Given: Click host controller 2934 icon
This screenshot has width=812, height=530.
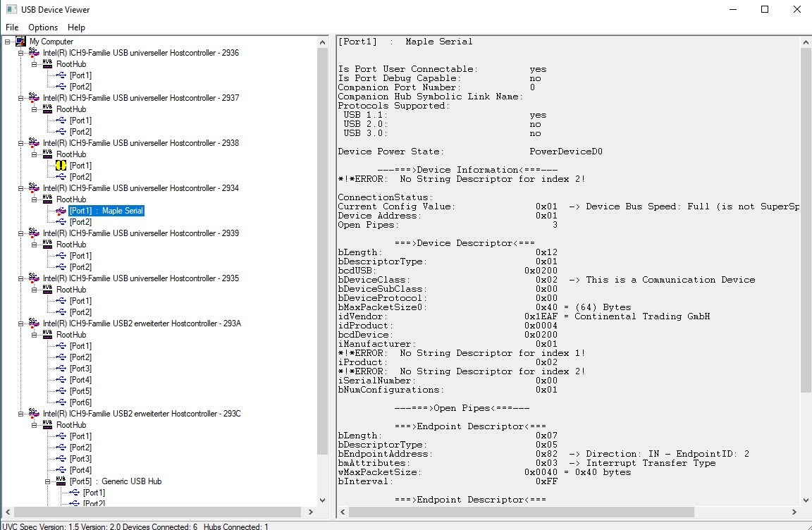Looking at the screenshot, I should (x=34, y=187).
